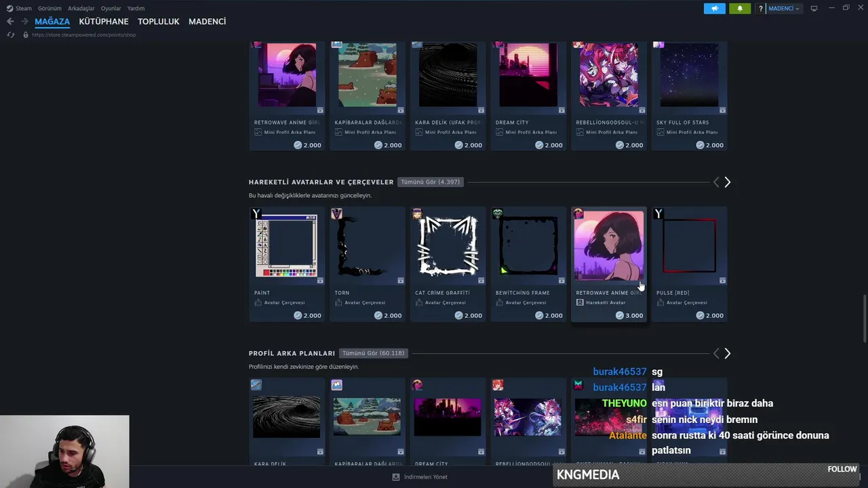Click the store URL address bar

click(84, 35)
